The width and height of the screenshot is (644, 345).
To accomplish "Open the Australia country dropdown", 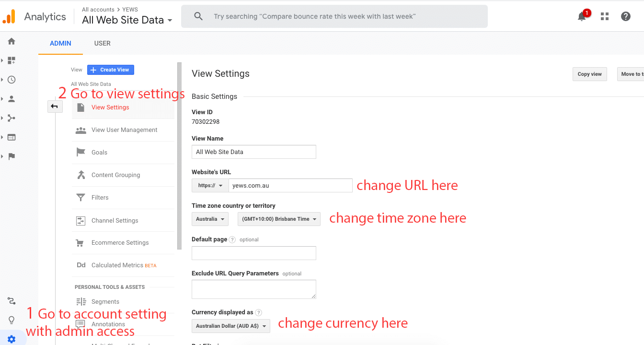I will 210,219.
